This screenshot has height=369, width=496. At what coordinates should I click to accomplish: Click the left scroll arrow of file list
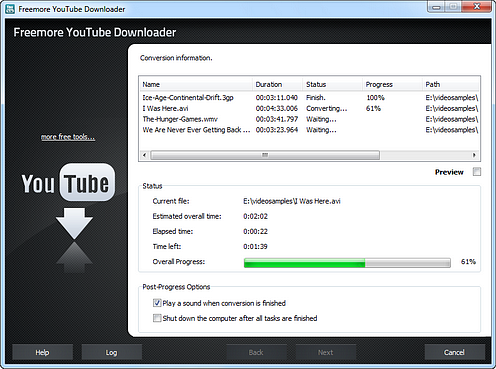click(144, 155)
